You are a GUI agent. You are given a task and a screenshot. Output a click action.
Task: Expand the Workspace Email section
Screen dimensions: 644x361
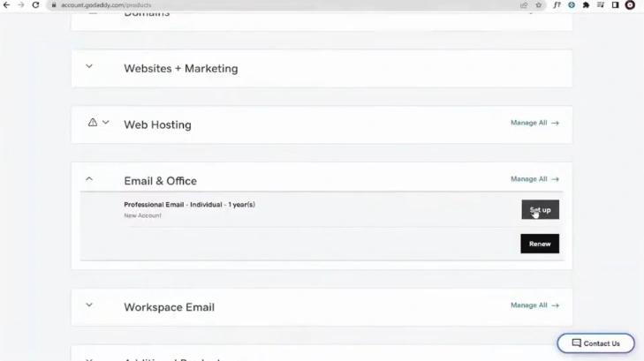[89, 305]
